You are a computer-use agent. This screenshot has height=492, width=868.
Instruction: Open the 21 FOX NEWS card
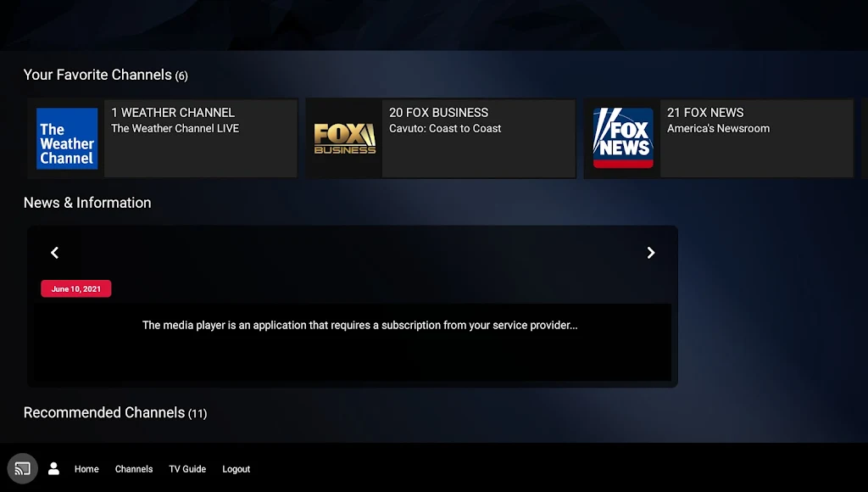(719, 138)
